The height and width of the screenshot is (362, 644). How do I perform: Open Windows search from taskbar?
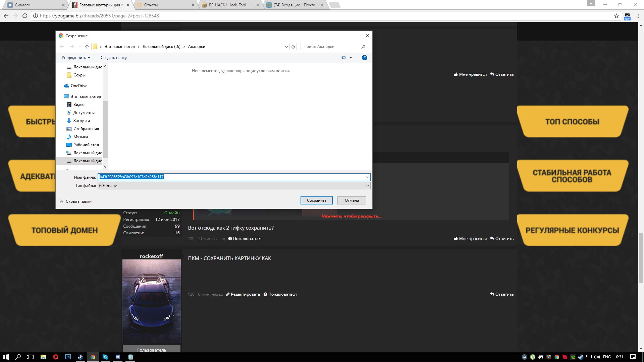(x=18, y=357)
